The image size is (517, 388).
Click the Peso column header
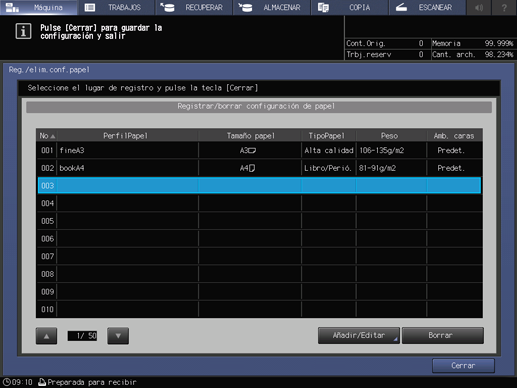391,136
